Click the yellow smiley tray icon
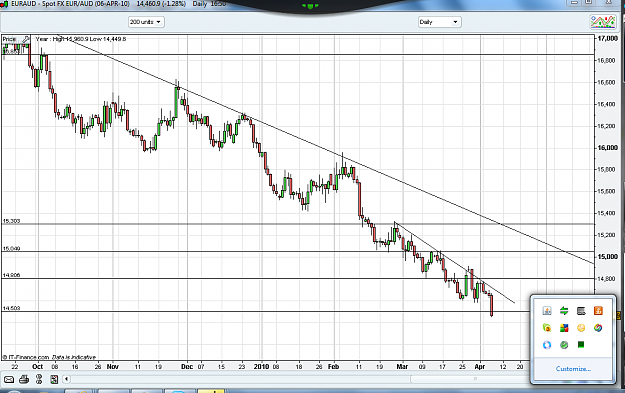 click(x=581, y=328)
